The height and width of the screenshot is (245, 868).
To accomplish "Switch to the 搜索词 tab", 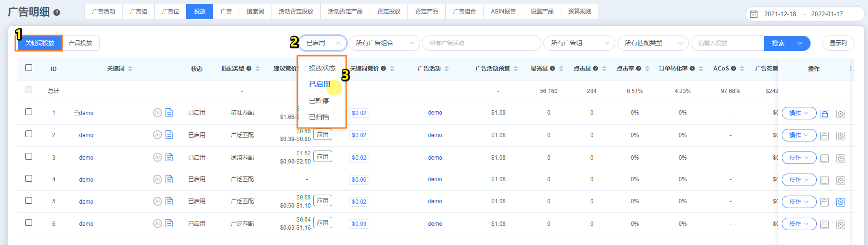I will pos(255,12).
